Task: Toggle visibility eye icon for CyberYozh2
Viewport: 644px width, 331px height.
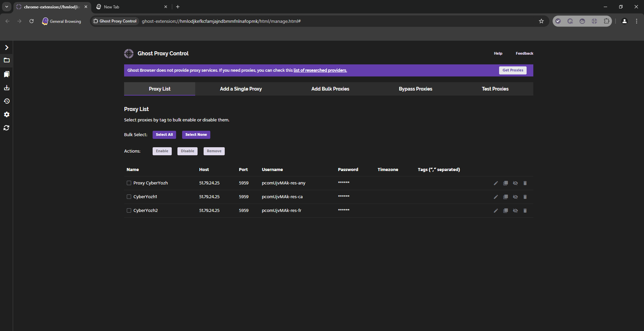Action: (515, 211)
